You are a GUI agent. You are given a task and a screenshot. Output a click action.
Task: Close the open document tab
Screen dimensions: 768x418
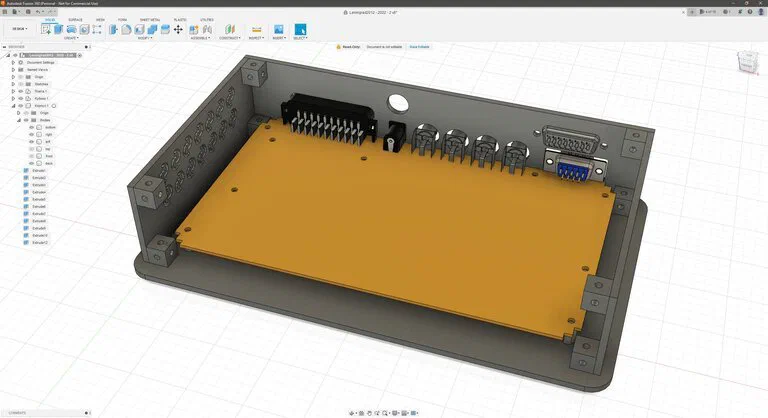click(683, 12)
